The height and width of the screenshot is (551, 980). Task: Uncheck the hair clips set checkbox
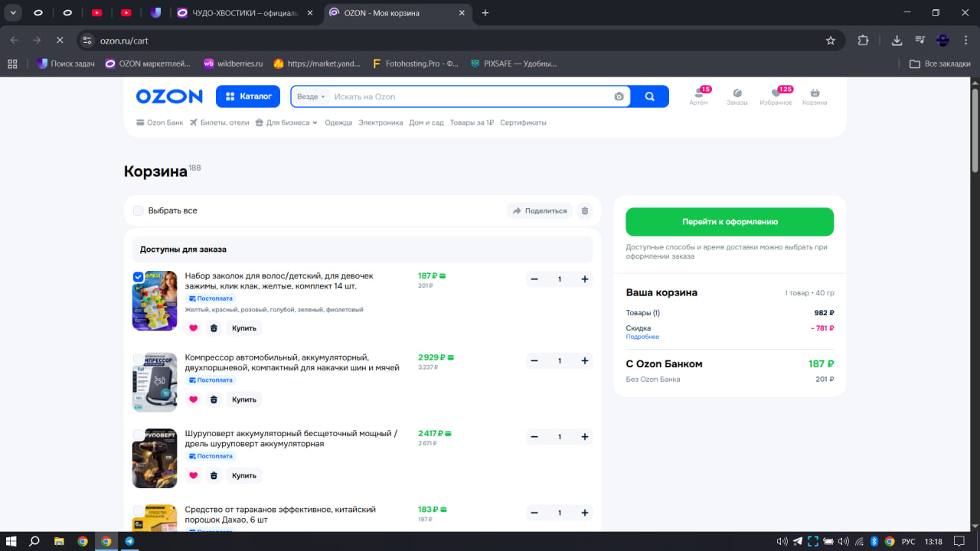point(139,277)
